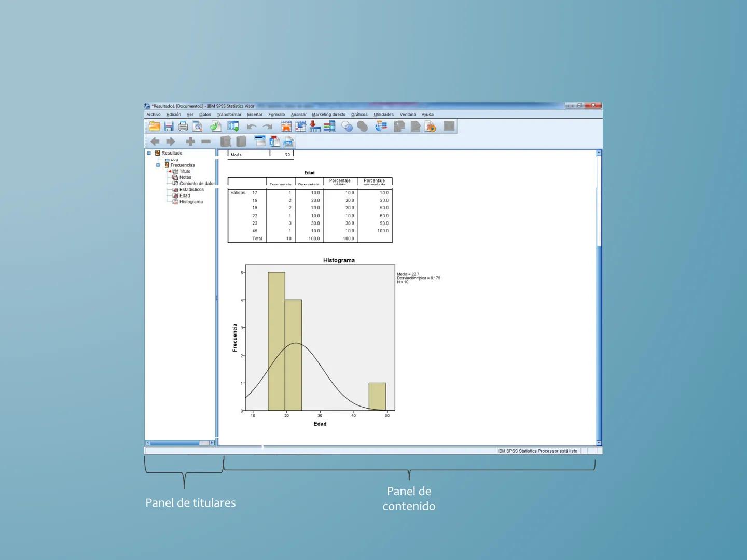Select Histograma in the outline panel
This screenshot has width=747, height=560.
click(190, 202)
